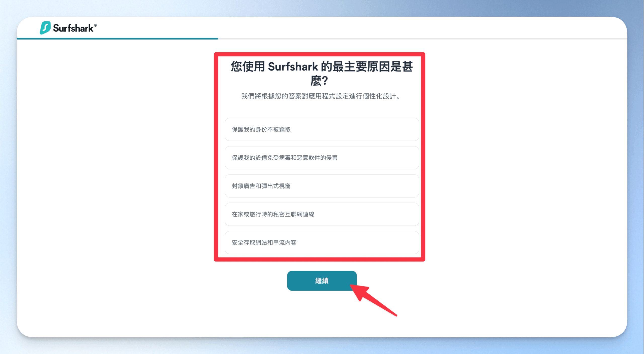Click the red highlight border's top edge

point(319,54)
